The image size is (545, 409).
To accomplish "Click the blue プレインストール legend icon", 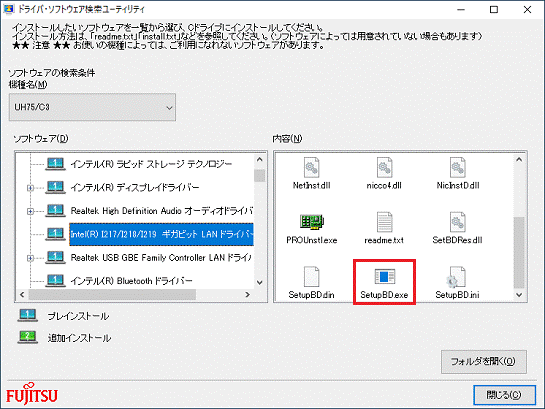I will (27, 316).
